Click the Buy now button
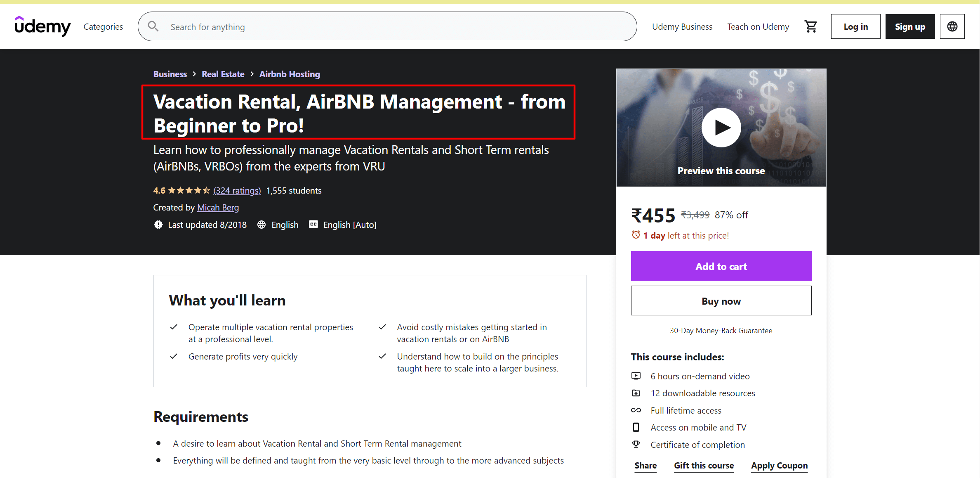 pyautogui.click(x=721, y=301)
